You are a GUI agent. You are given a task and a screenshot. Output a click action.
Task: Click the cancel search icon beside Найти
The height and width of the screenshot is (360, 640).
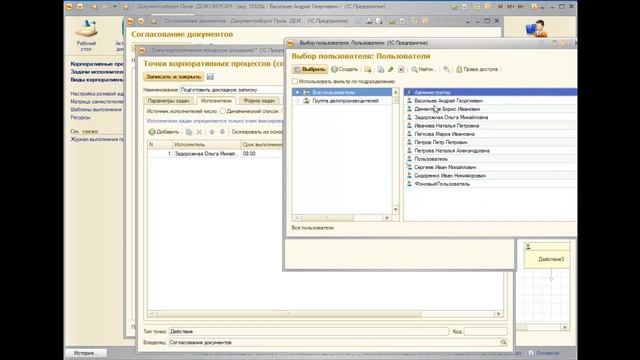point(446,70)
